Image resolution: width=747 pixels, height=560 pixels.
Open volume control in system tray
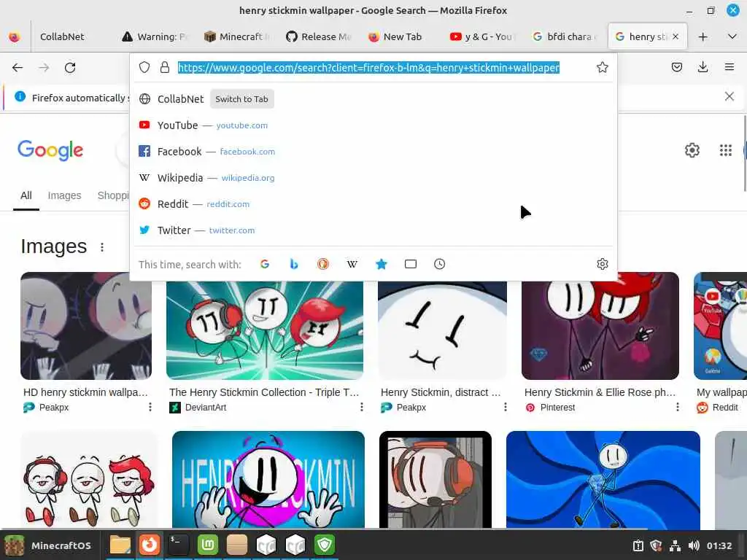tap(694, 545)
